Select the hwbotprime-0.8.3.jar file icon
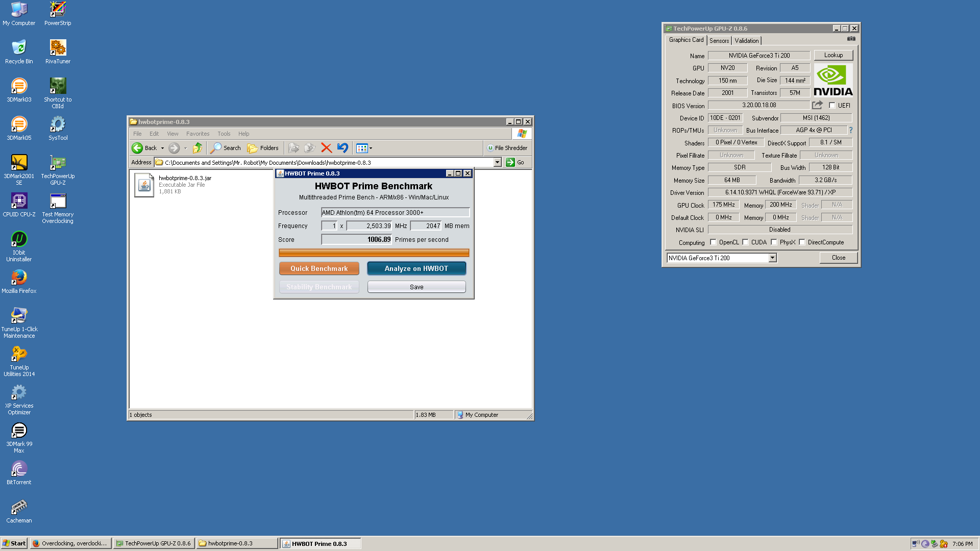Screen dimensions: 980x551 [144, 185]
